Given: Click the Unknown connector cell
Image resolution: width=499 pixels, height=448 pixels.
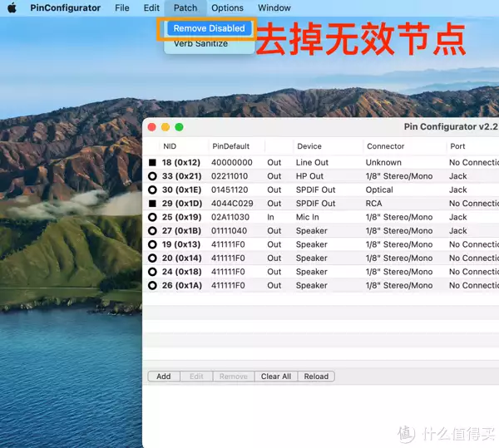Looking at the screenshot, I should coord(383,162).
